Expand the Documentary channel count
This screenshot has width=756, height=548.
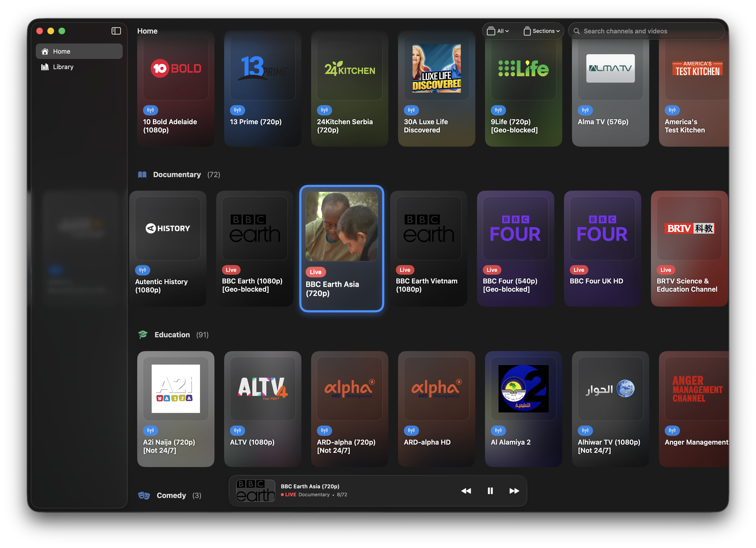click(214, 174)
